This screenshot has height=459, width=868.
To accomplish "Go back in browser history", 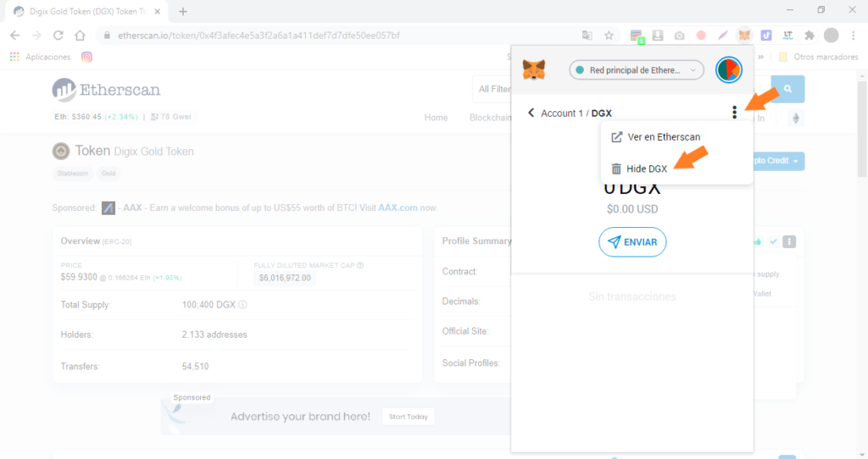I will (15, 36).
